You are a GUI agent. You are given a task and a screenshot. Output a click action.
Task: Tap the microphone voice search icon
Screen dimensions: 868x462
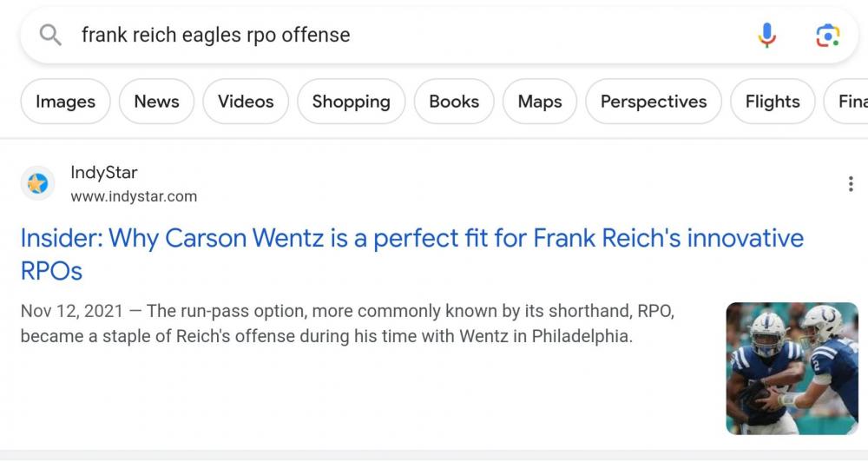(x=766, y=35)
